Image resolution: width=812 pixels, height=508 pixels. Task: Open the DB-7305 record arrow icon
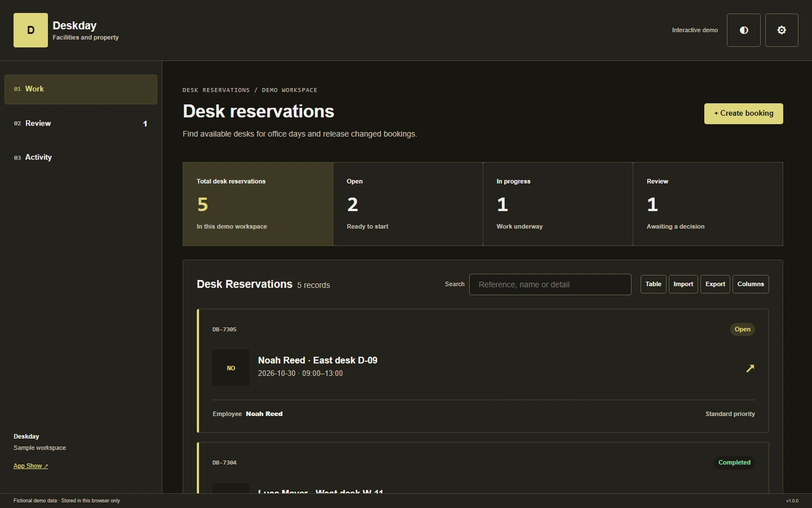coord(750,368)
